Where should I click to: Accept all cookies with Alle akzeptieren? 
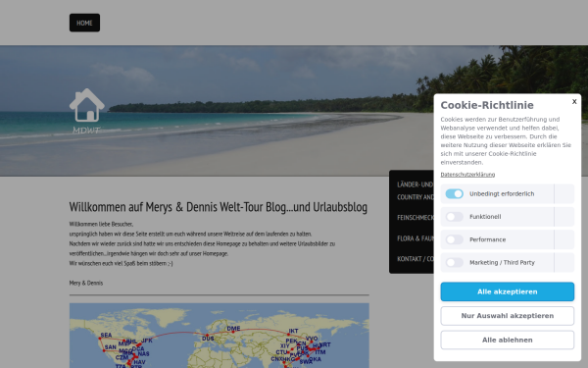tap(507, 291)
